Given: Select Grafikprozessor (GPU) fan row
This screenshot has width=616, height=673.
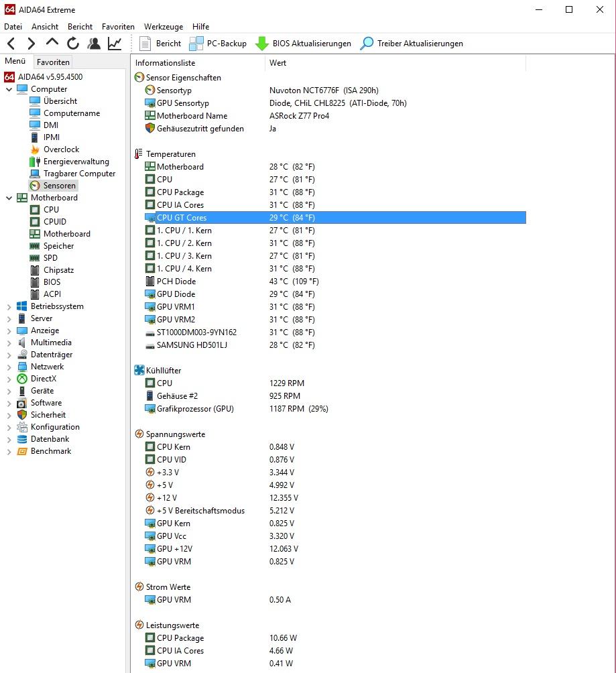Looking at the screenshot, I should click(335, 409).
